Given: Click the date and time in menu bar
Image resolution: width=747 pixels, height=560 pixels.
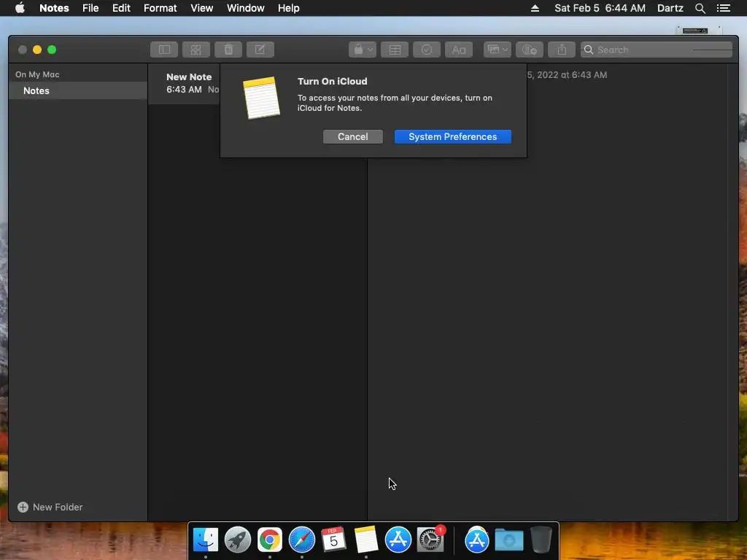Looking at the screenshot, I should [x=600, y=8].
